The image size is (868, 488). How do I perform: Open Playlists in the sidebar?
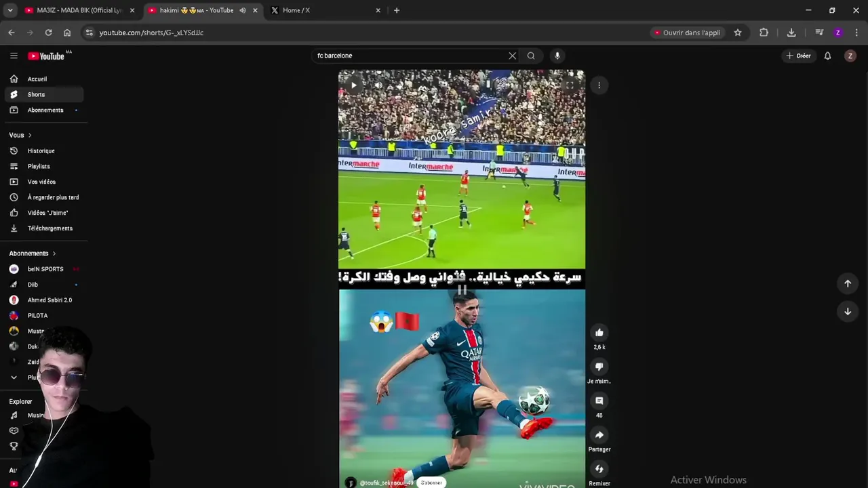[x=43, y=166]
